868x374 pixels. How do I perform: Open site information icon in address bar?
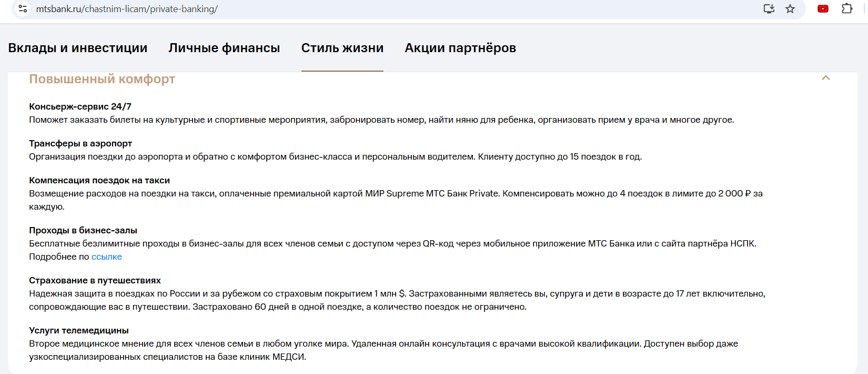[23, 9]
